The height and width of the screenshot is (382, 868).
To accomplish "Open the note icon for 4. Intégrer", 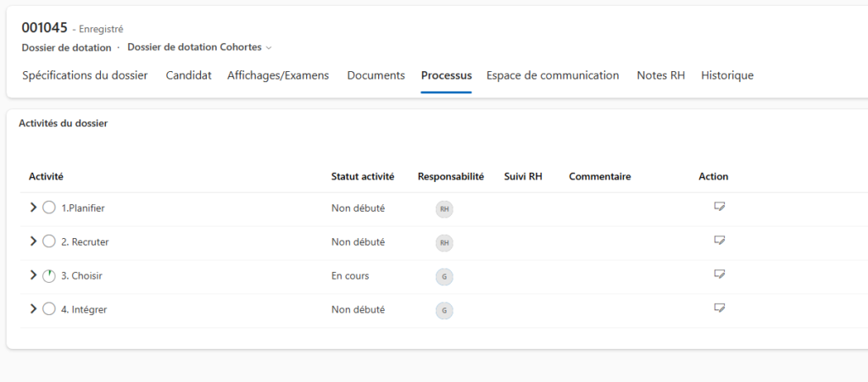I will (720, 308).
